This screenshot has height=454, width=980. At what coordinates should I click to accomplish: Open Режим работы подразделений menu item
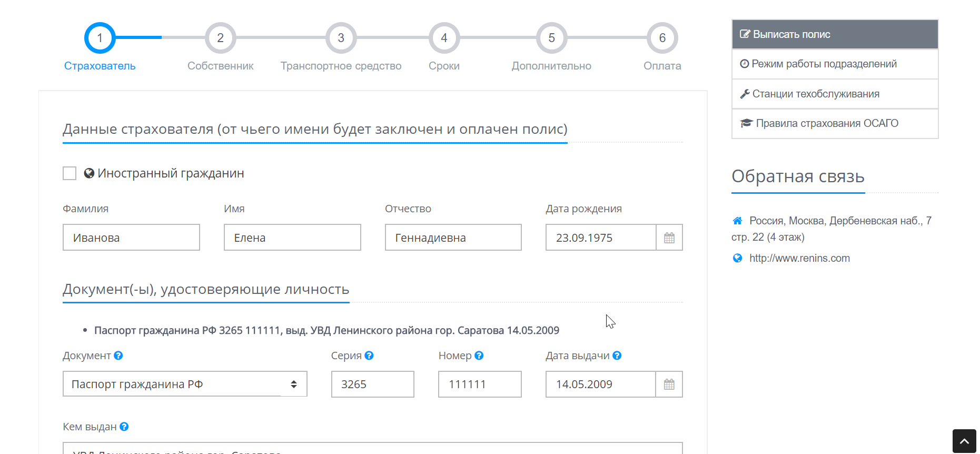[835, 64]
